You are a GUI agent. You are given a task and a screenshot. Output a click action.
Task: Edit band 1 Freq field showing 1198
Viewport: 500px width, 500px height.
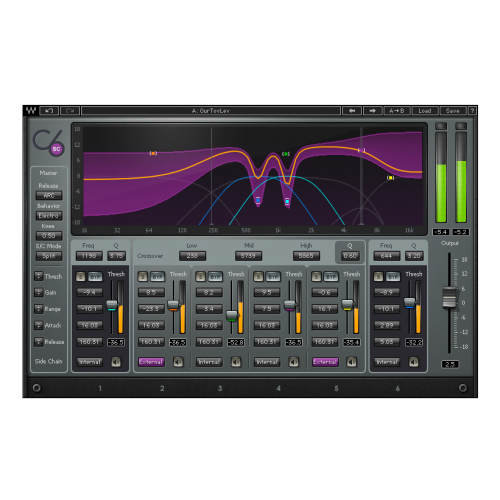[x=89, y=256]
